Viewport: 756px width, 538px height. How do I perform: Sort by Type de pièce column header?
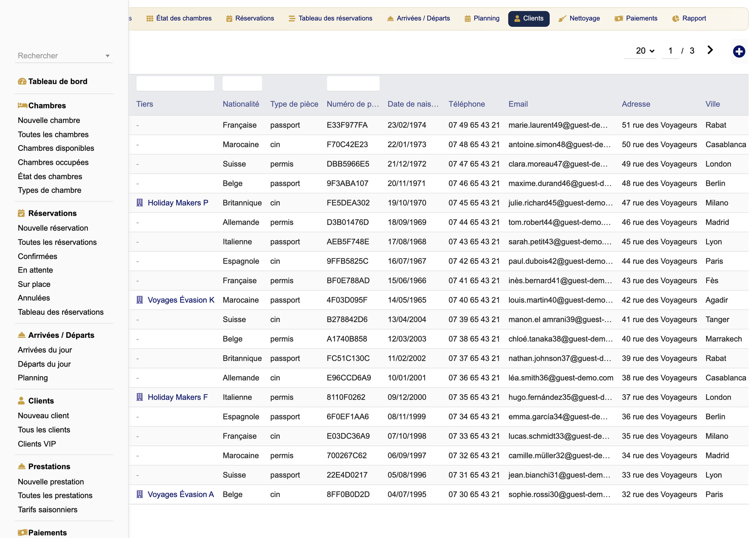pos(294,104)
